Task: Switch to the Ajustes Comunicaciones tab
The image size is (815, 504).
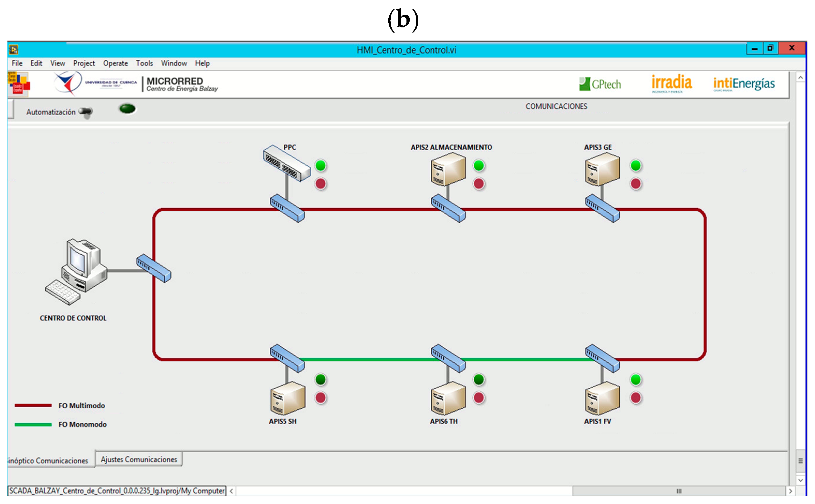Action: pos(139,459)
